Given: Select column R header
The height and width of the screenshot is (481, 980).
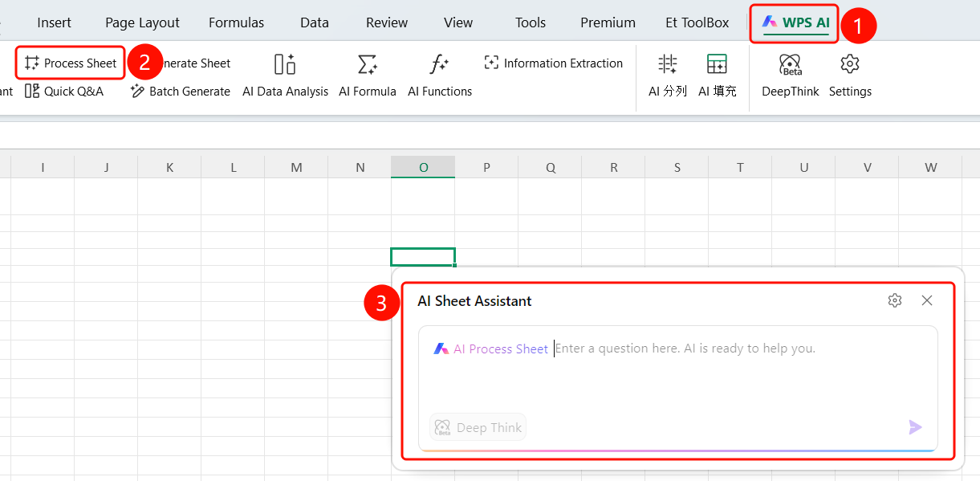Looking at the screenshot, I should pyautogui.click(x=613, y=167).
